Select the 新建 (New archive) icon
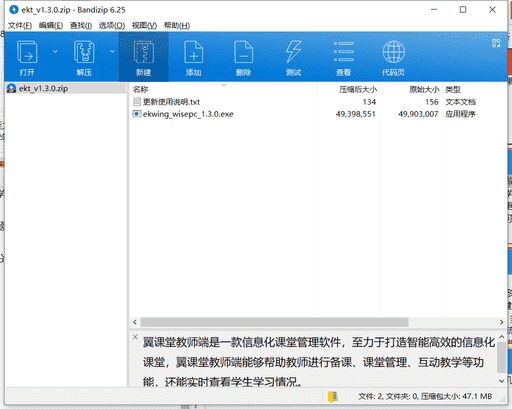 [144, 52]
